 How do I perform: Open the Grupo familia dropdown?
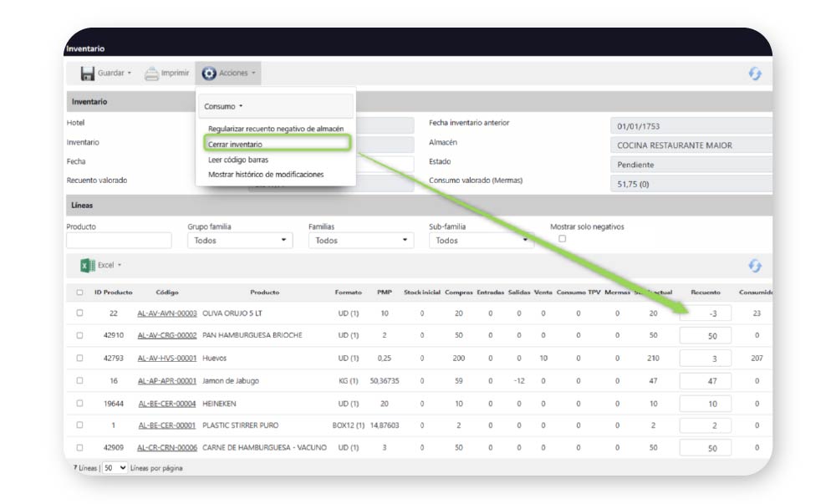tap(240, 240)
